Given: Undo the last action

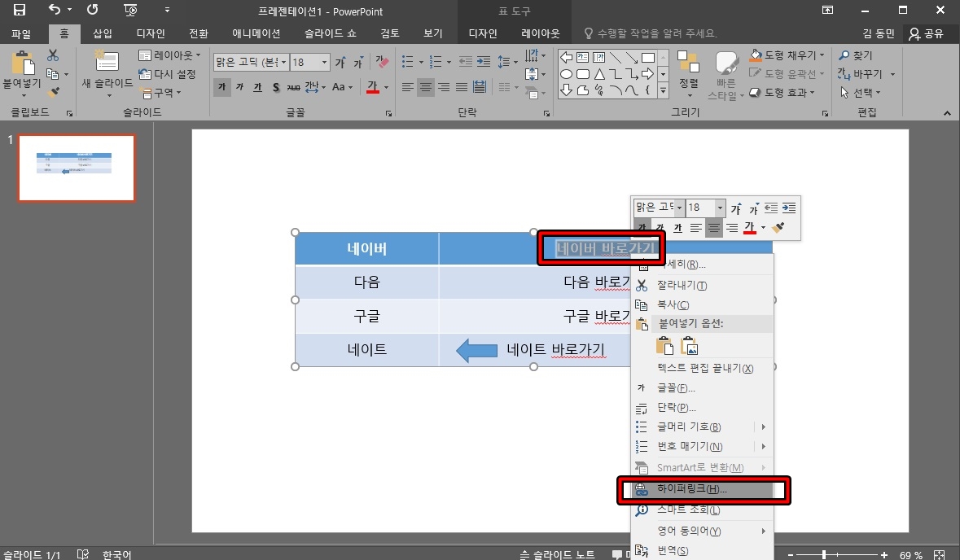Looking at the screenshot, I should (55, 10).
